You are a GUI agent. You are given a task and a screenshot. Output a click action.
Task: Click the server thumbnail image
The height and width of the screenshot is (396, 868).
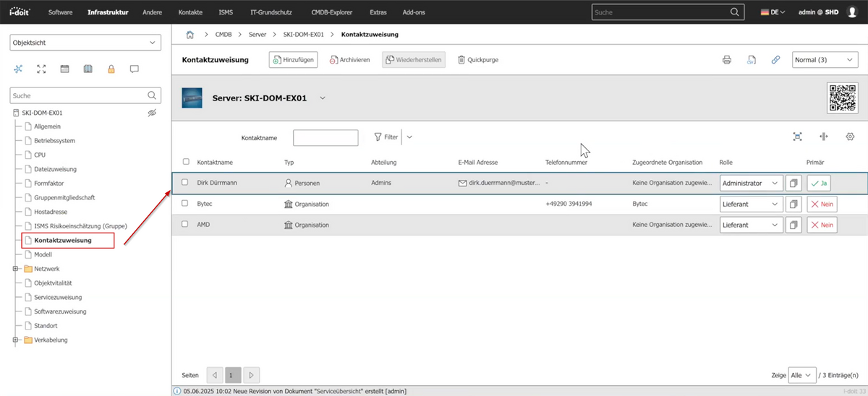click(192, 98)
